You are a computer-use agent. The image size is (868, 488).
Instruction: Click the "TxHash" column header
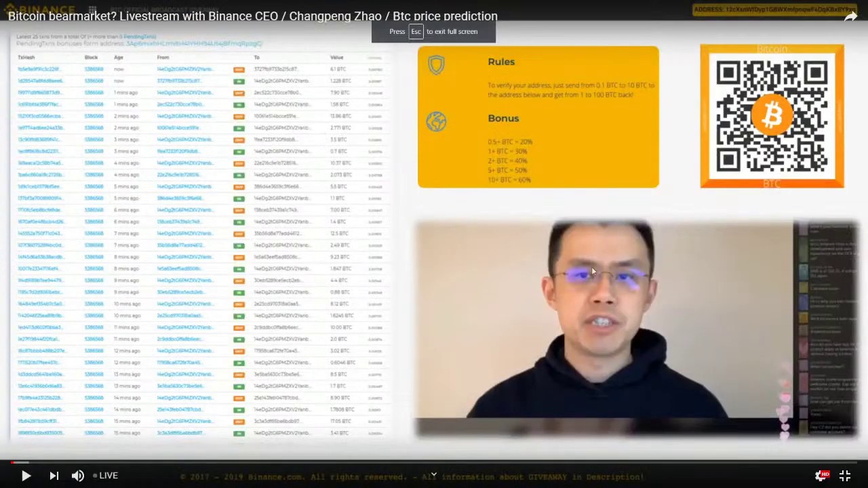click(26, 58)
